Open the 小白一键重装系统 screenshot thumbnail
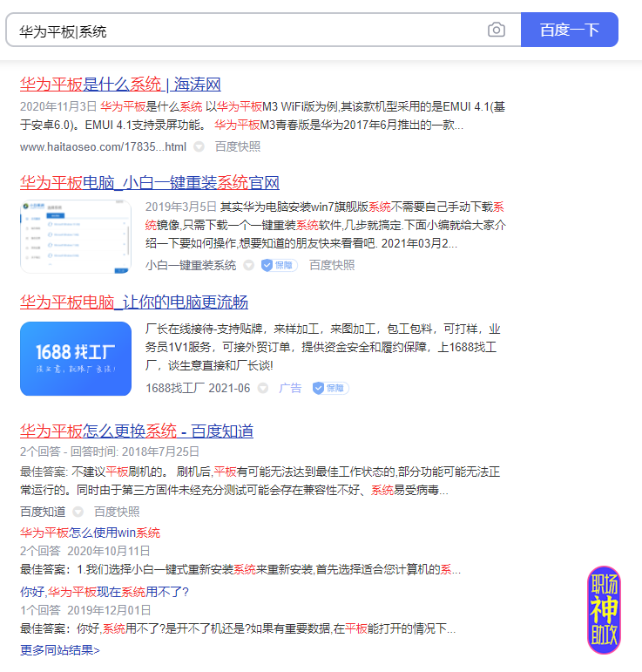 pyautogui.click(x=76, y=236)
